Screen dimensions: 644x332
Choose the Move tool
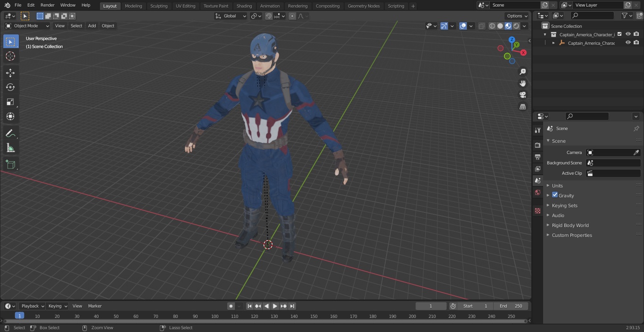click(10, 73)
